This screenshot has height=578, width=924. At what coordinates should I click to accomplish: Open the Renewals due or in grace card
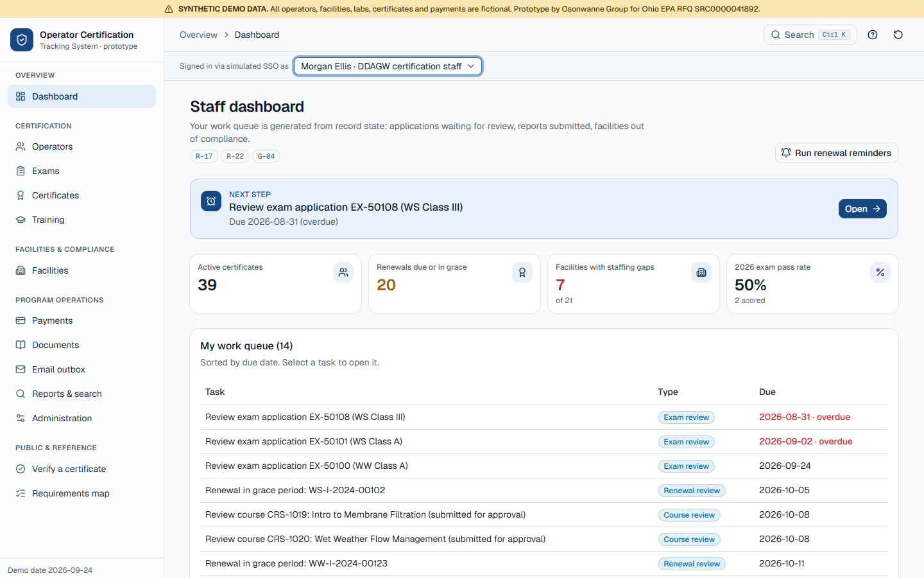tap(454, 284)
